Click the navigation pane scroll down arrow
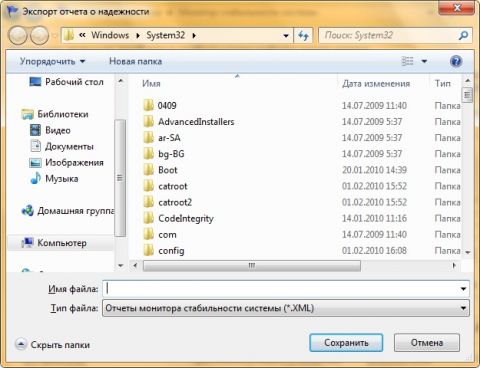 [120, 265]
